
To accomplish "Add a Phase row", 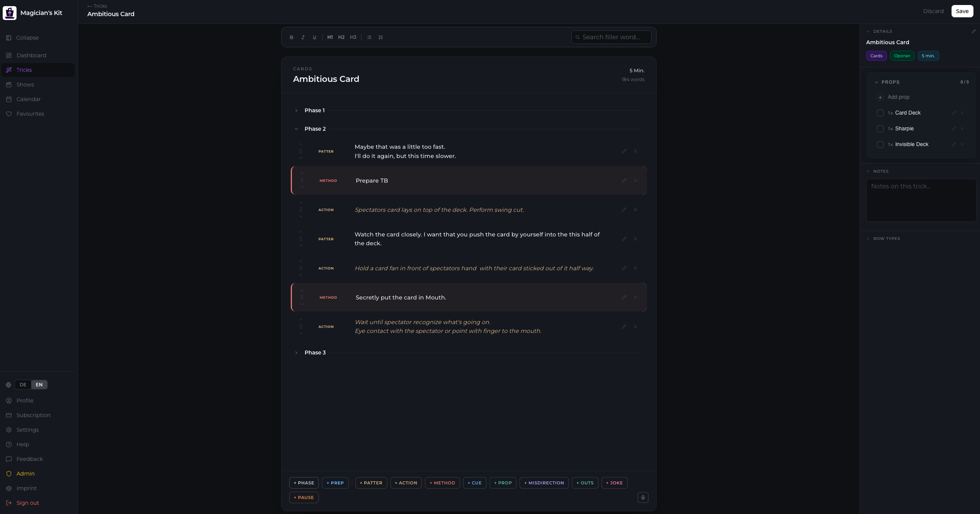I will coord(304,483).
